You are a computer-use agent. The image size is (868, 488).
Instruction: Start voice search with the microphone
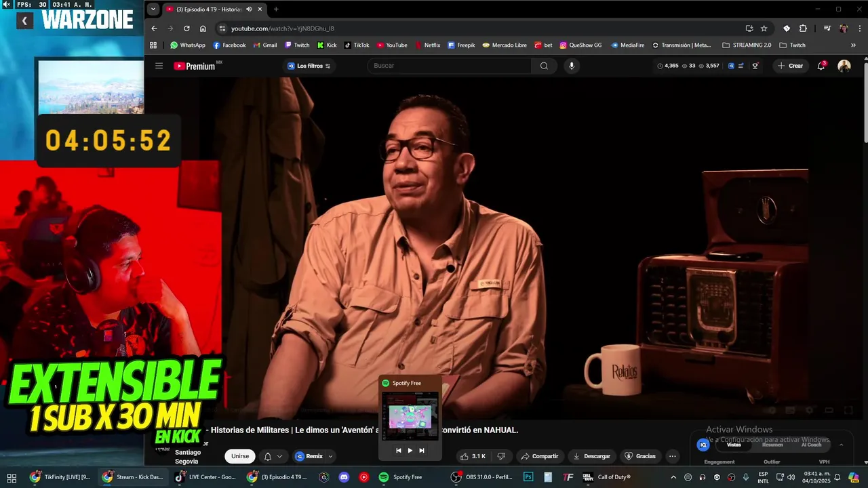pos(572,66)
